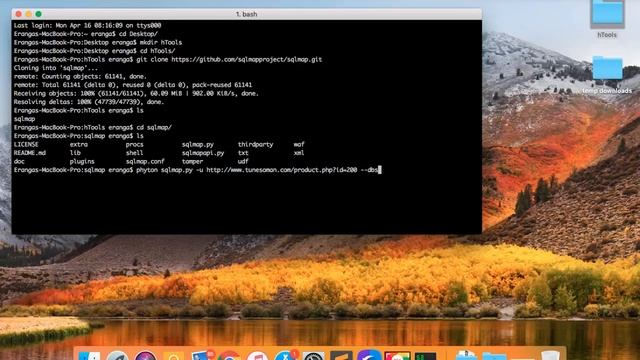Open the temp downloads desktop folder

point(607,68)
